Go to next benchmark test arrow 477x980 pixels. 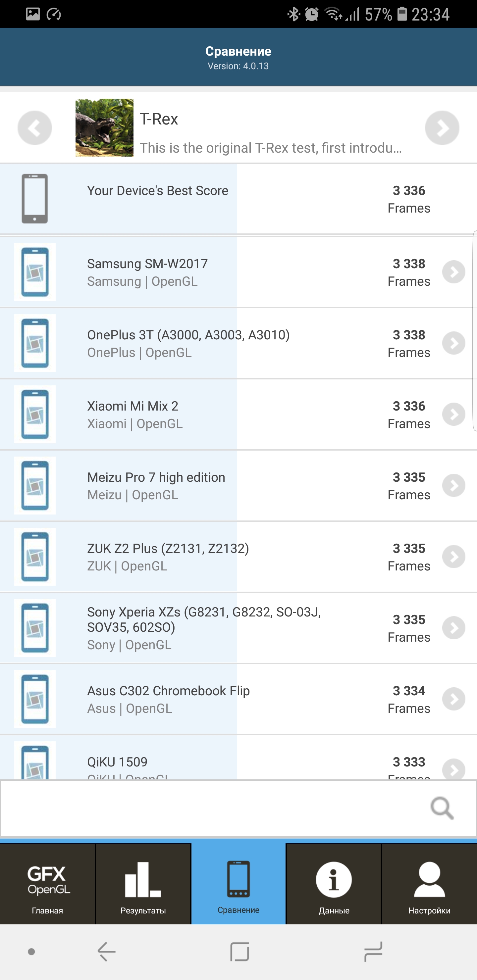coord(442,128)
